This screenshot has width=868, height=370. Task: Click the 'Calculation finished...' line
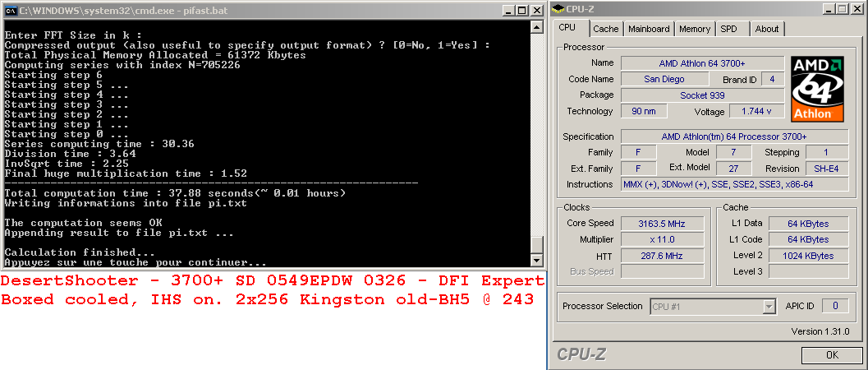click(x=80, y=252)
